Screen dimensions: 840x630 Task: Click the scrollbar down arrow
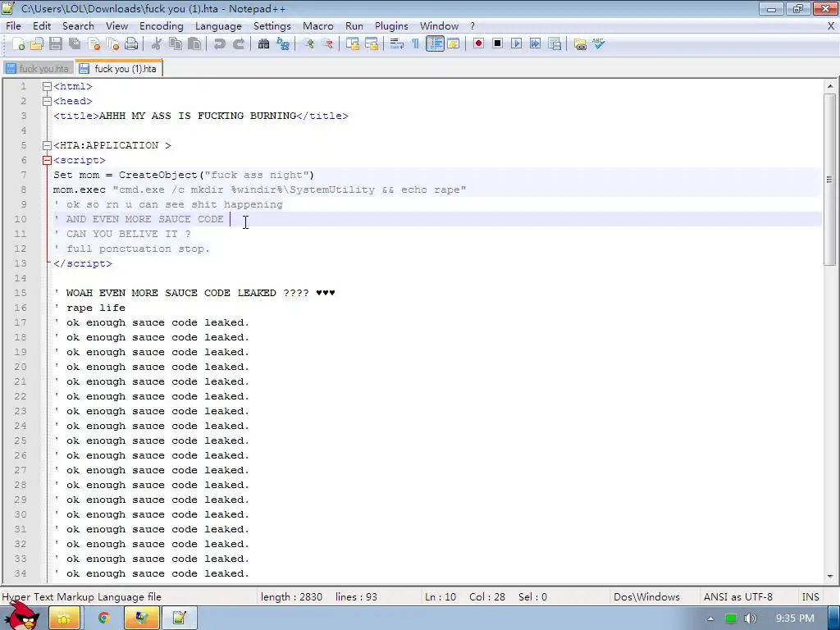click(x=830, y=577)
